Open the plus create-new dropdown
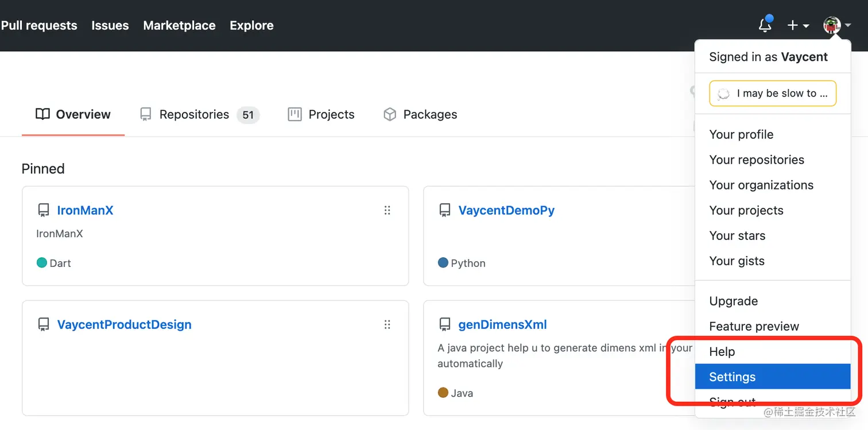868x430 pixels. click(x=797, y=25)
